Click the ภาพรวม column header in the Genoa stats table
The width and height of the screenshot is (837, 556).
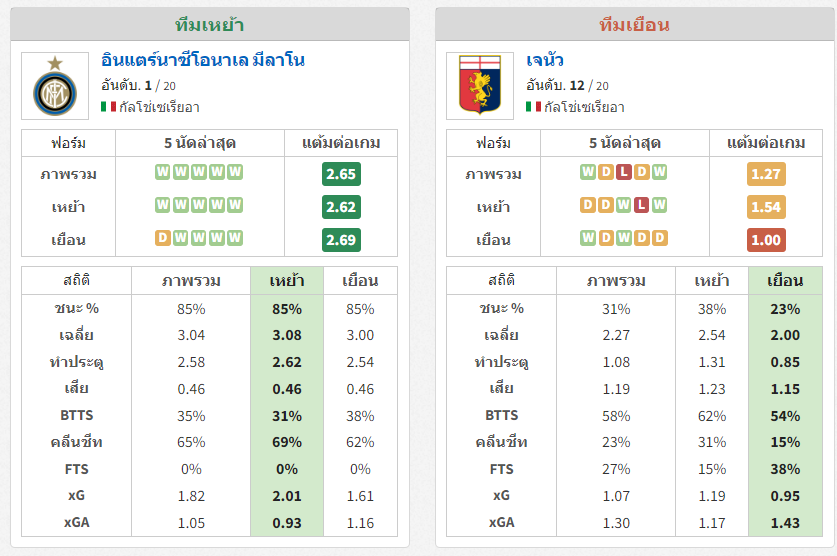(x=616, y=281)
